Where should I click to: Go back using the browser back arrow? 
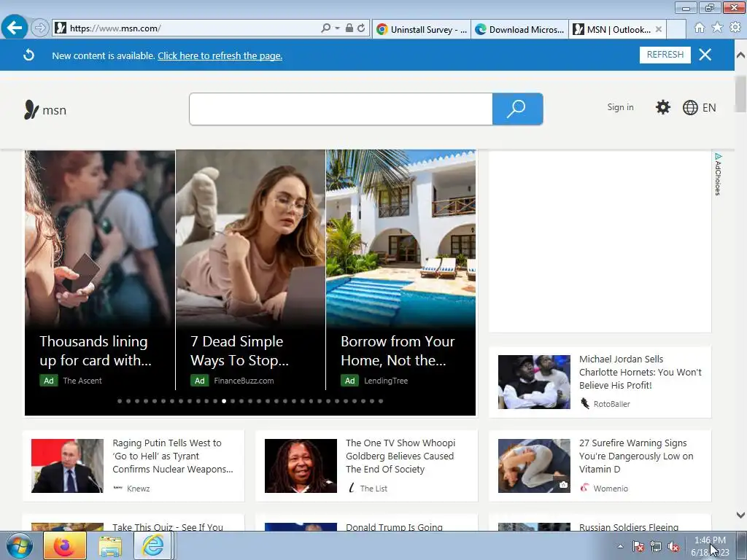tap(14, 28)
